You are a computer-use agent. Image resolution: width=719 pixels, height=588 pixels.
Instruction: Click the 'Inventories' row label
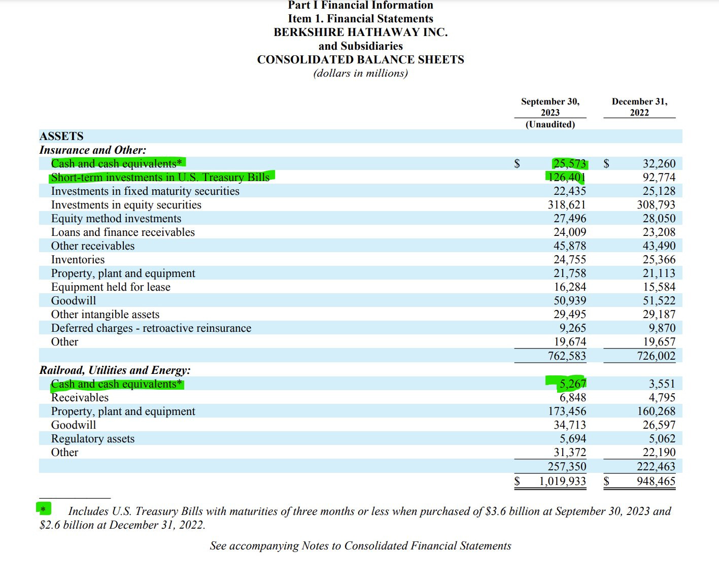pyautogui.click(x=78, y=259)
